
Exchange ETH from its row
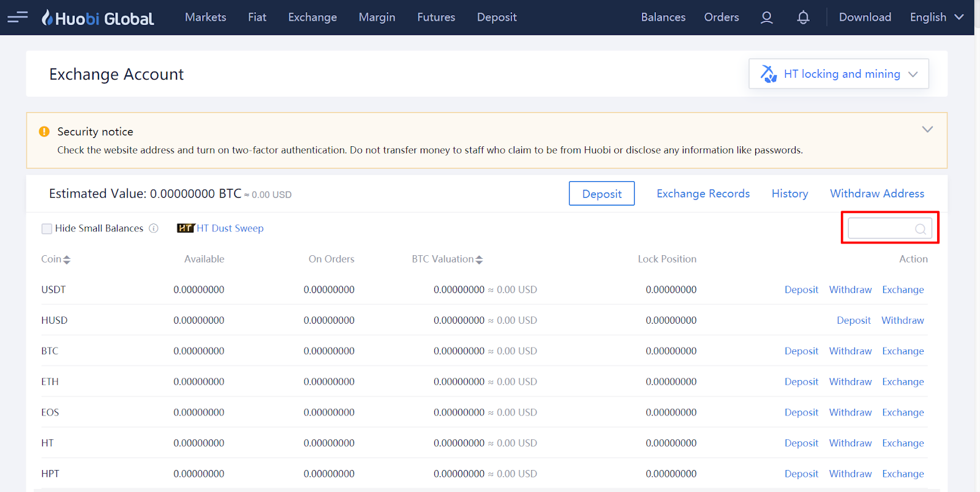coord(903,381)
